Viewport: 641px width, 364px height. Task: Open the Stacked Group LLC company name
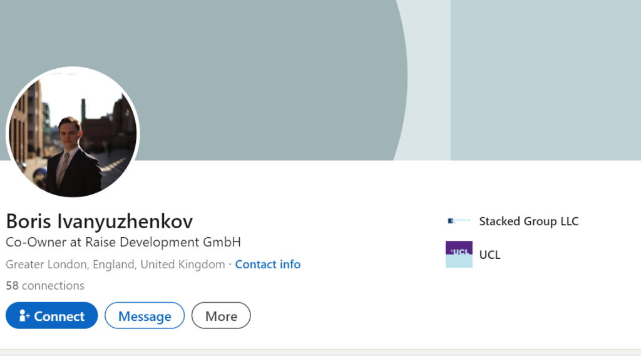click(x=528, y=221)
